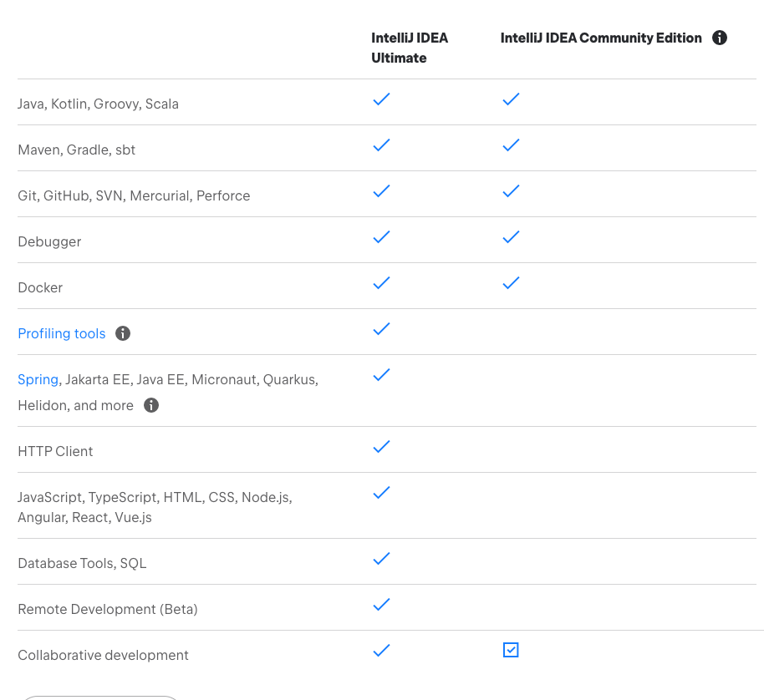The height and width of the screenshot is (700, 764).
Task: Click Ultimate checkmark in Debugger row
Action: coord(381,236)
